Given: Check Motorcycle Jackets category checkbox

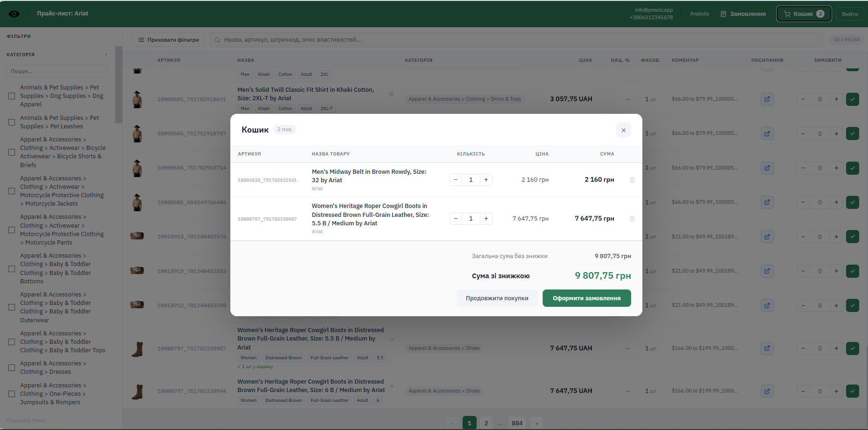Looking at the screenshot, I should [12, 191].
